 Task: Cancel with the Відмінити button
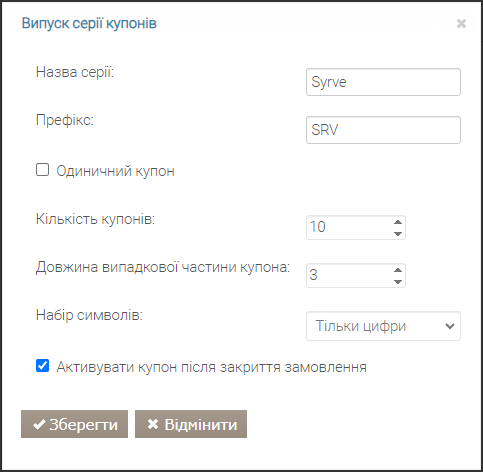pos(191,424)
